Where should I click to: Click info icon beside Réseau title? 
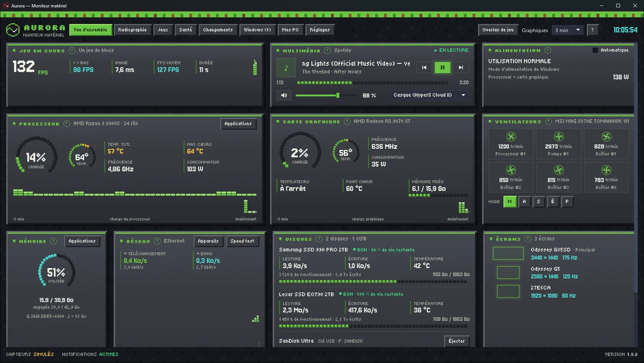coord(157,241)
